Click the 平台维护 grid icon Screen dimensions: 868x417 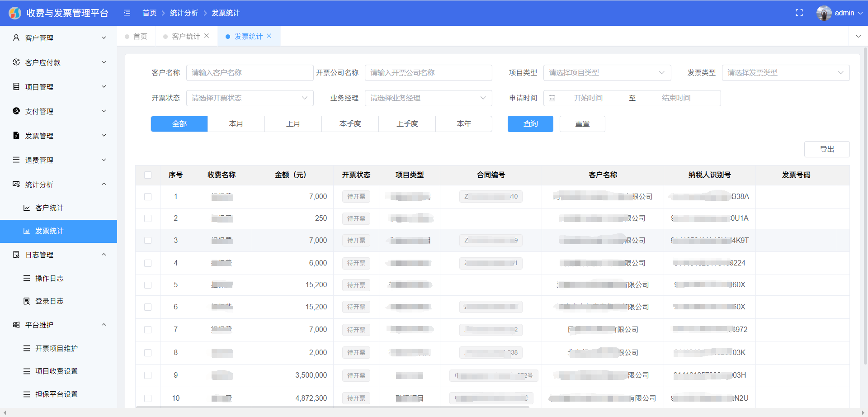pyautogui.click(x=16, y=325)
